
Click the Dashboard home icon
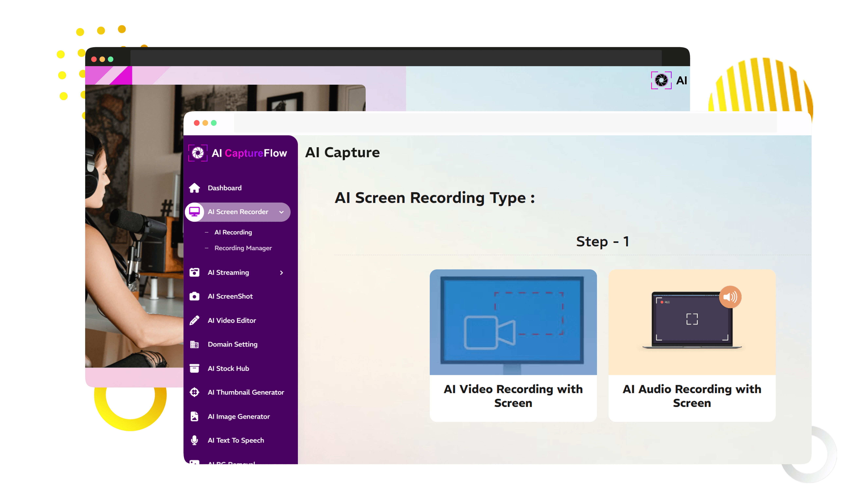(x=194, y=188)
